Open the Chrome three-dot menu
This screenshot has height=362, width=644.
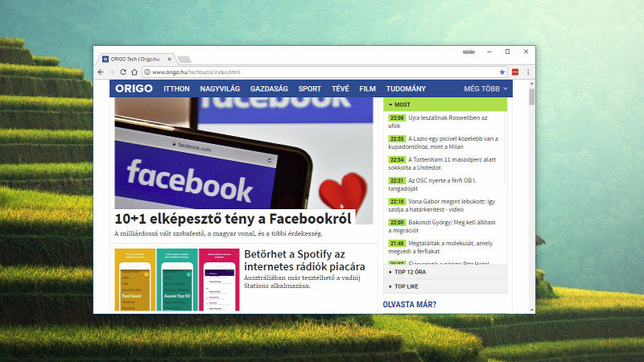(528, 72)
